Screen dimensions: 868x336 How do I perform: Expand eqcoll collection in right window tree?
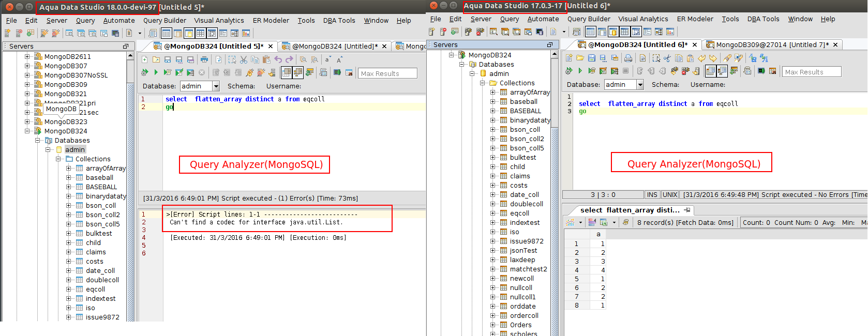coord(493,213)
